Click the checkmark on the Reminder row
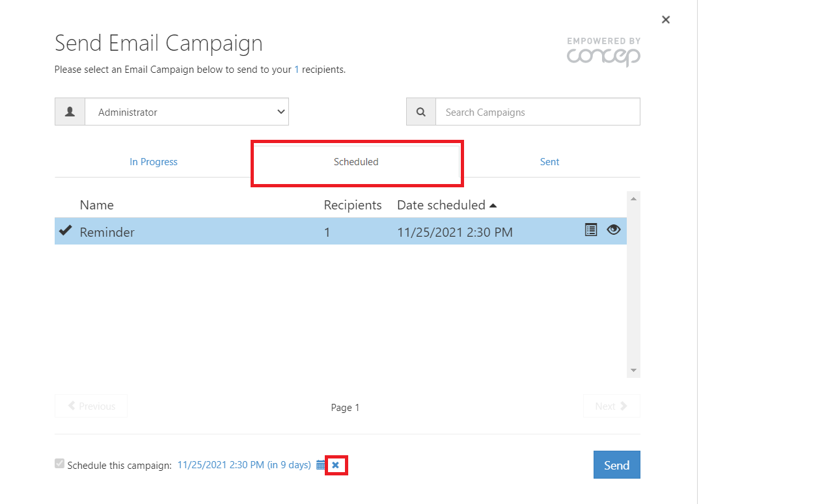The image size is (837, 504). click(x=65, y=230)
